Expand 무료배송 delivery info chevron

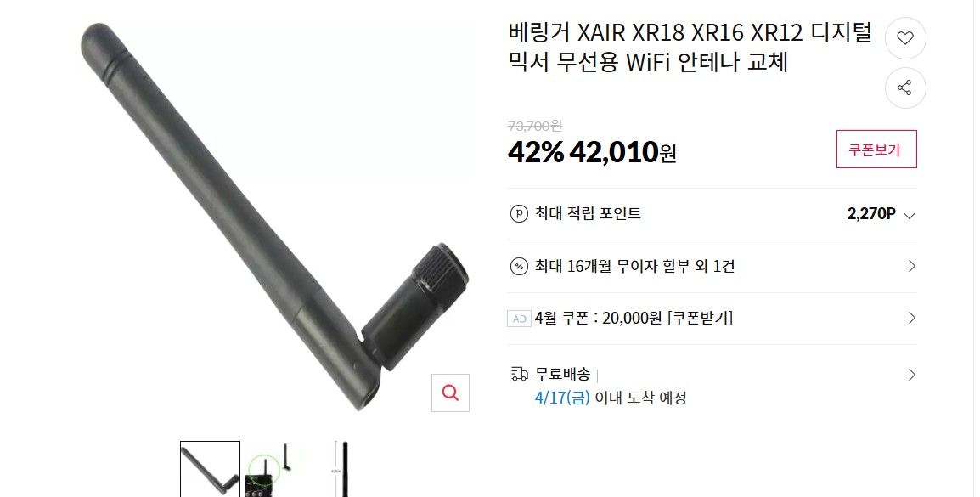(x=912, y=375)
